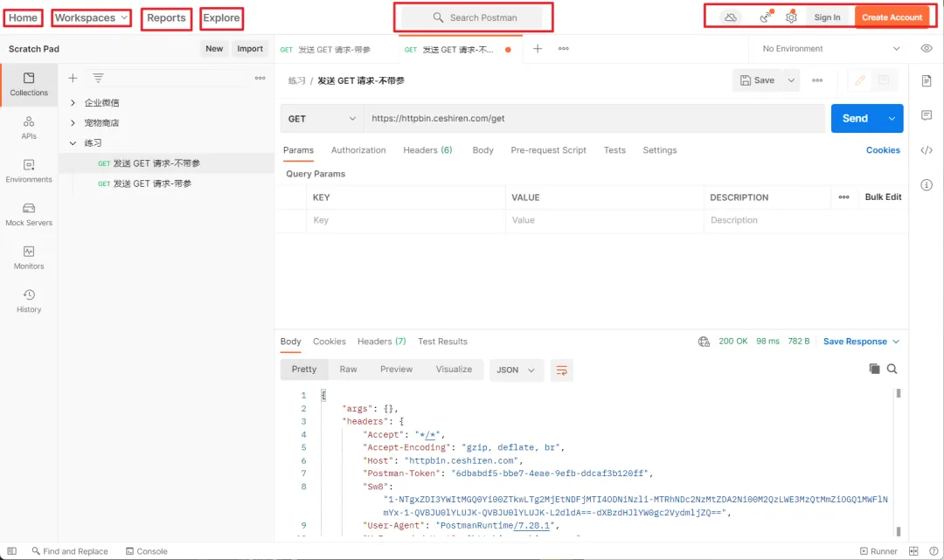Switch to the Authorization tab
This screenshot has width=944, height=560.
[358, 150]
